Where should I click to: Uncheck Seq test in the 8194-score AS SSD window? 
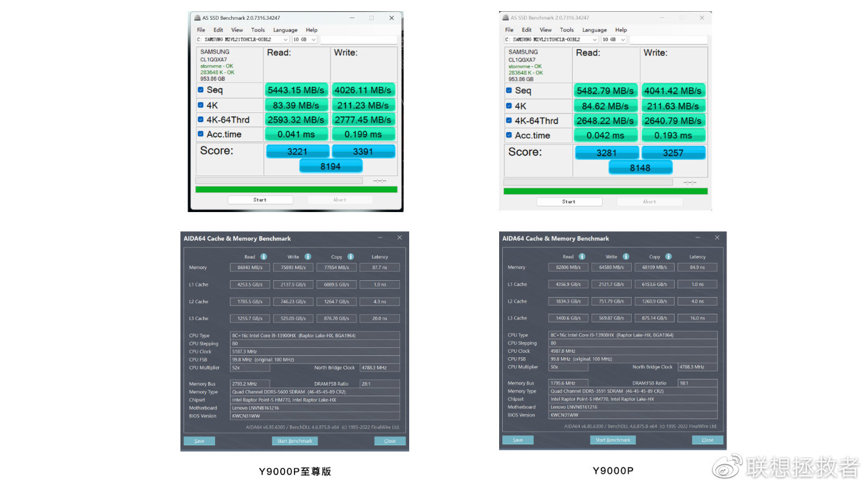tap(200, 90)
